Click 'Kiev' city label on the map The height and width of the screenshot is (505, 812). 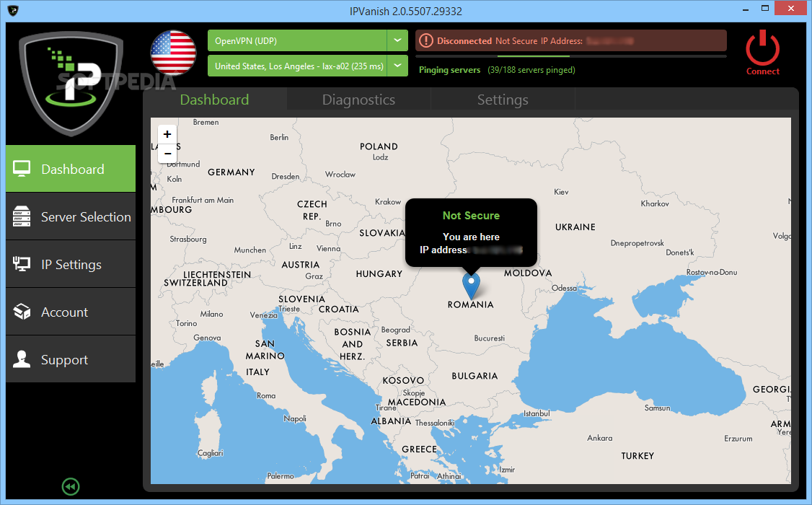(x=561, y=192)
